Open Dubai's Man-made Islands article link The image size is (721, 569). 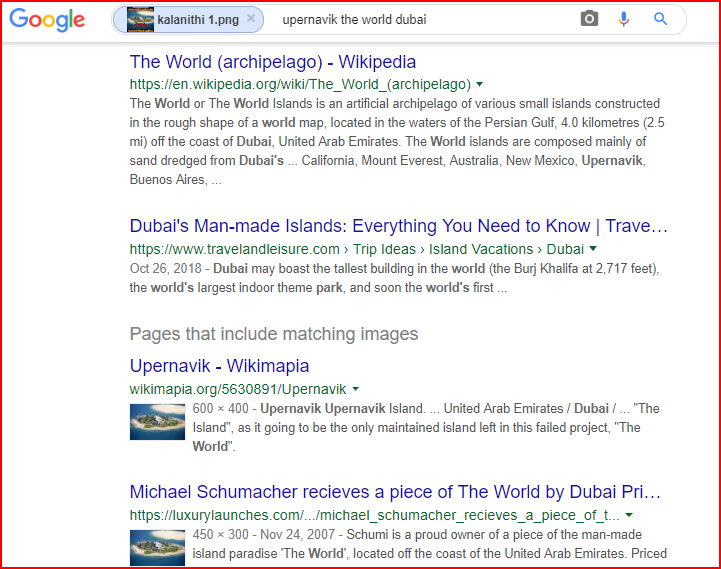pos(399,226)
